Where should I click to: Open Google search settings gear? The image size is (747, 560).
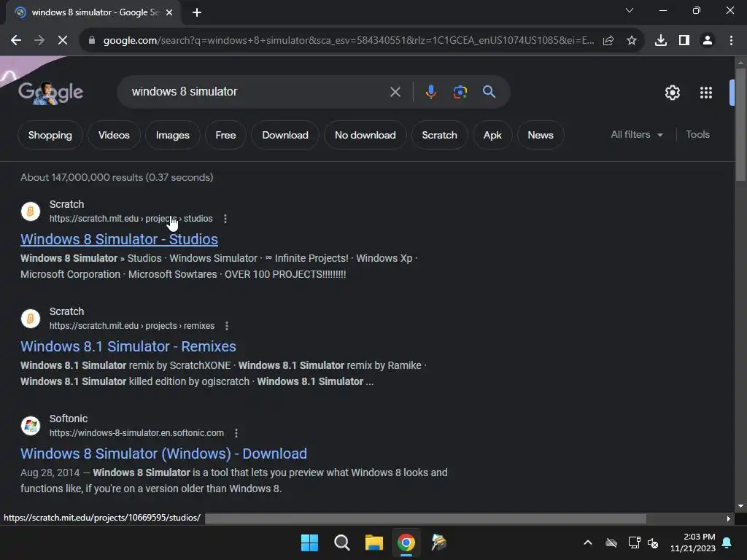coord(672,93)
